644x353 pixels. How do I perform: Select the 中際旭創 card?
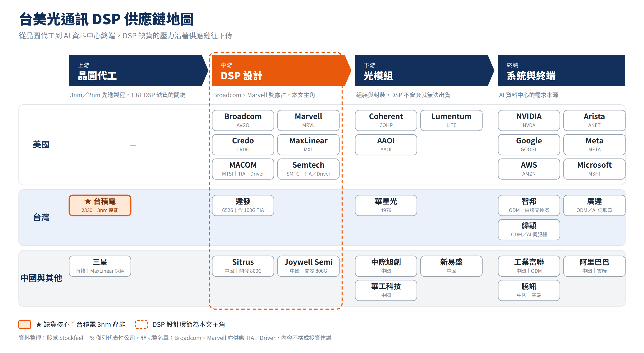coord(386,266)
